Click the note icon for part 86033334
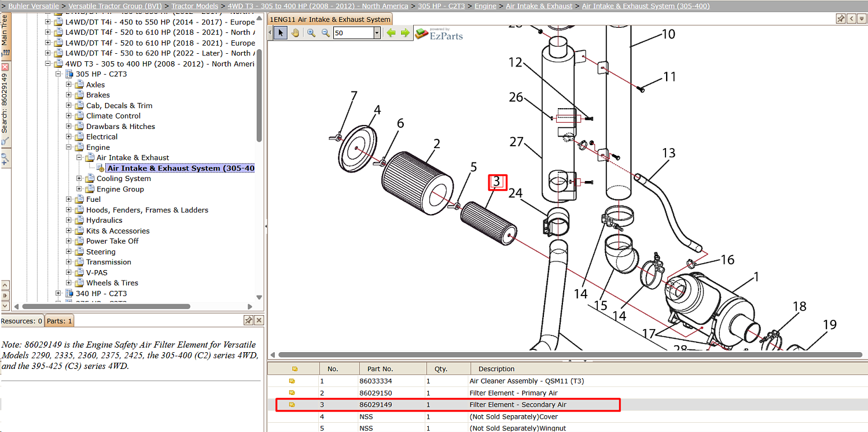 tap(292, 381)
